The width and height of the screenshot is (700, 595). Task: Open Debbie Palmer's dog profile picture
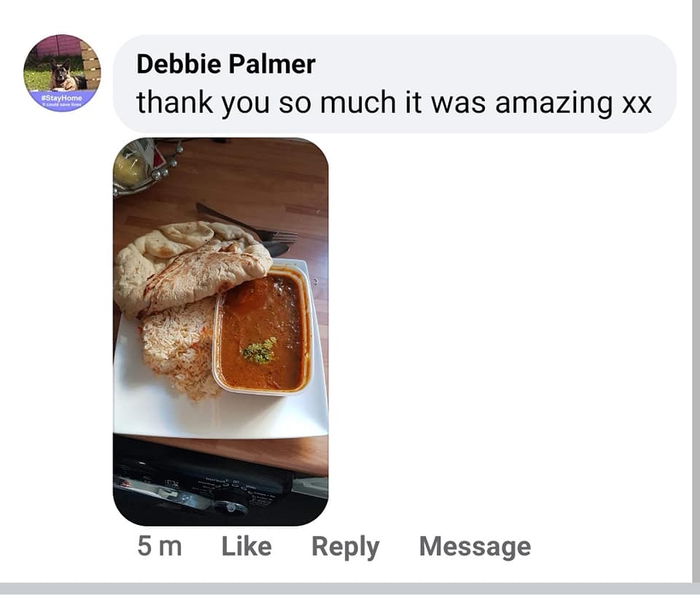point(62,73)
